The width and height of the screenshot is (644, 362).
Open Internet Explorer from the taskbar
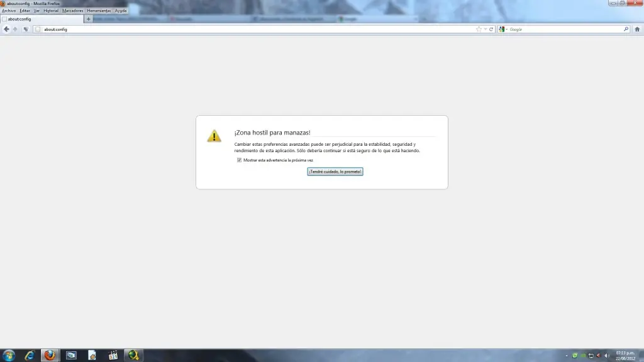(x=29, y=355)
